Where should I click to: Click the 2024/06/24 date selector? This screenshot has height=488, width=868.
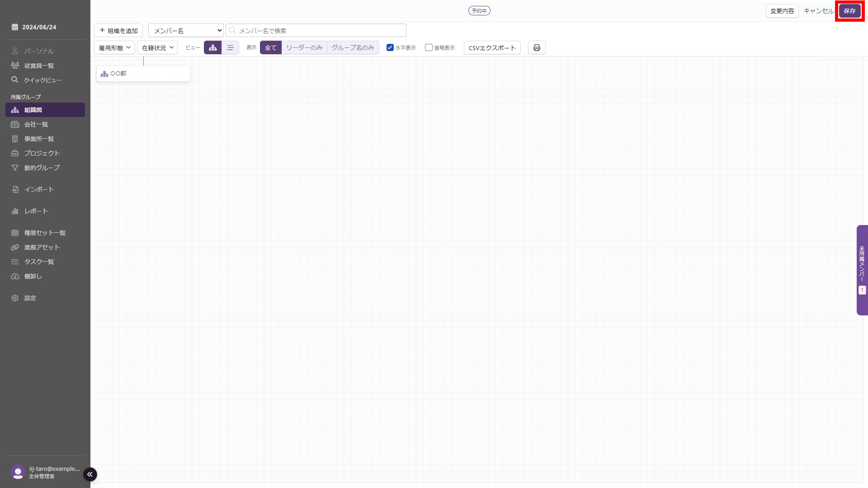34,27
